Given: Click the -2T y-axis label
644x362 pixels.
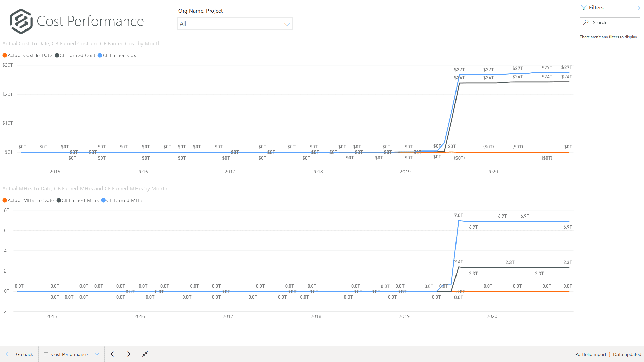Looking at the screenshot, I should coord(6,311).
